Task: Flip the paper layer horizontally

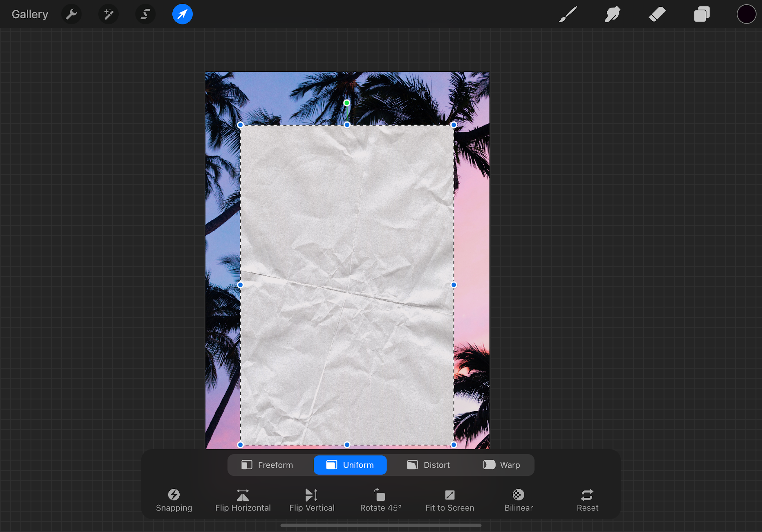Action: point(243,500)
